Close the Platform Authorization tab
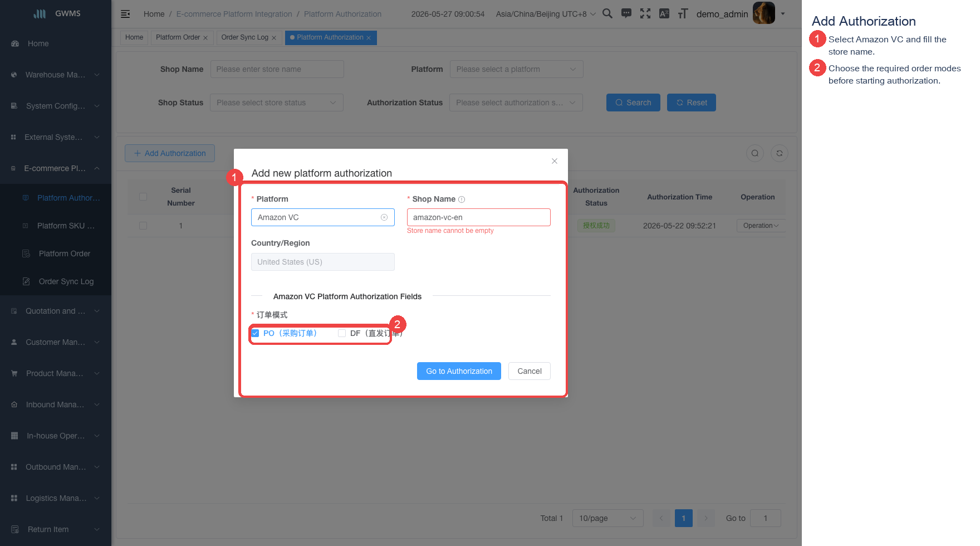Viewport: 980px width, 546px height. [369, 38]
